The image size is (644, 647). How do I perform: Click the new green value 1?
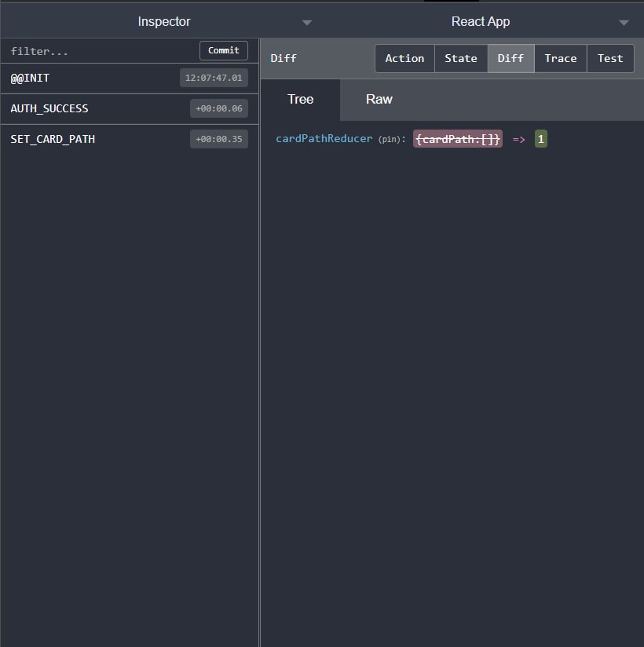point(541,139)
